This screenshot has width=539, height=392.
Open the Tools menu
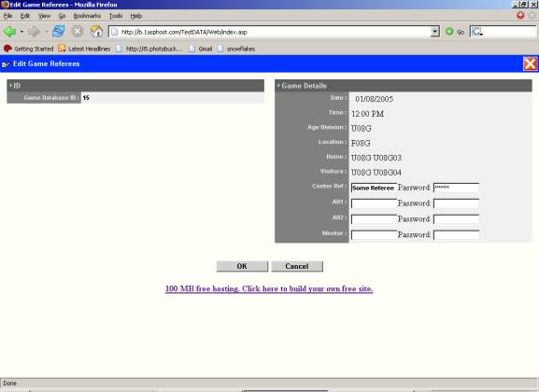(x=116, y=16)
